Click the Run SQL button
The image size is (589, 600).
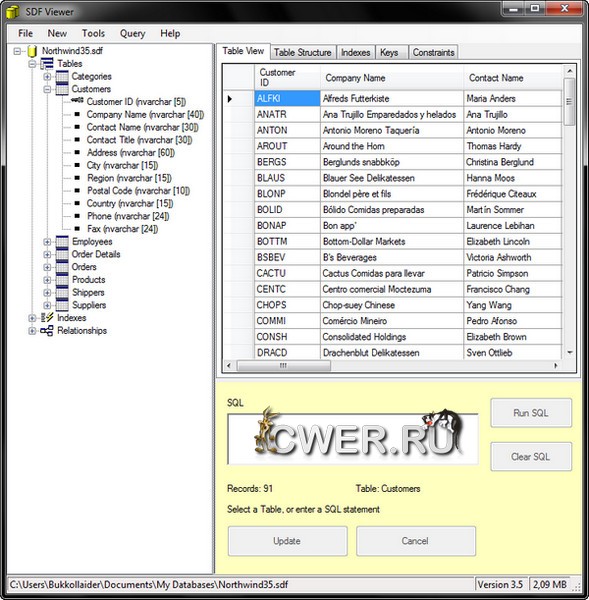point(531,412)
